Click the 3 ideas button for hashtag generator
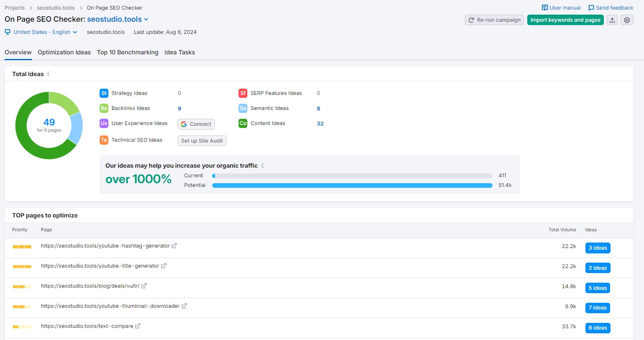This screenshot has height=340, width=644. [x=598, y=248]
